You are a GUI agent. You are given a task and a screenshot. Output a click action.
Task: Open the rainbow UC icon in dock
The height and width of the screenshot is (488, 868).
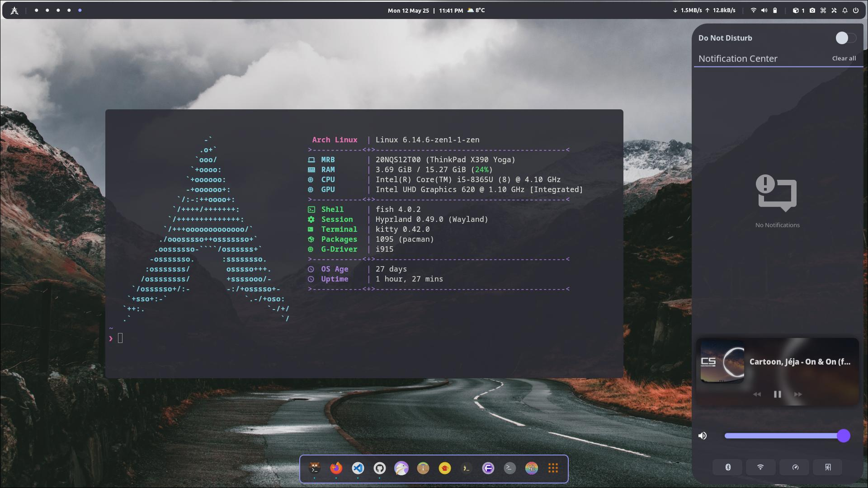coord(532,468)
